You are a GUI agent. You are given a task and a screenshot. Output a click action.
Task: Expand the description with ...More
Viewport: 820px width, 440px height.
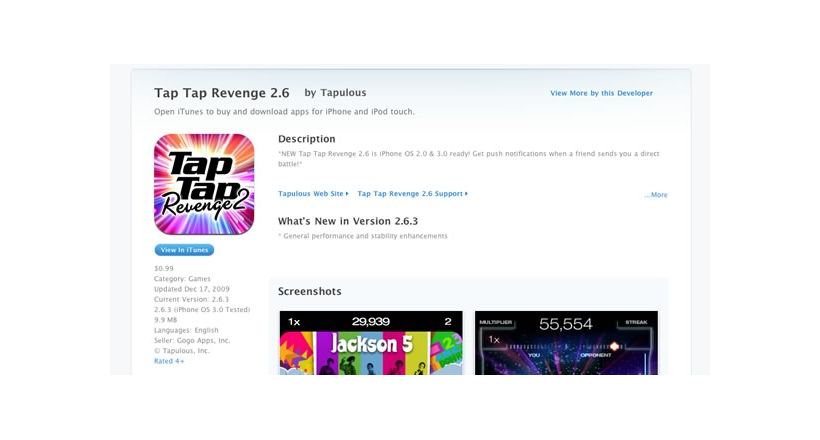pos(656,195)
